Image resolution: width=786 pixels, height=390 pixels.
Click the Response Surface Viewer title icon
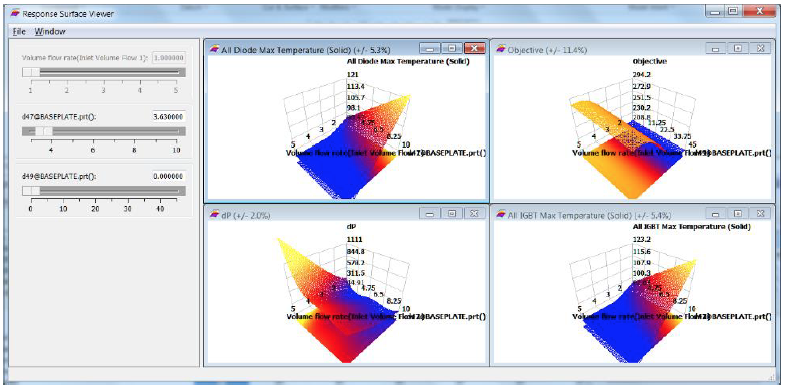pyautogui.click(x=15, y=14)
